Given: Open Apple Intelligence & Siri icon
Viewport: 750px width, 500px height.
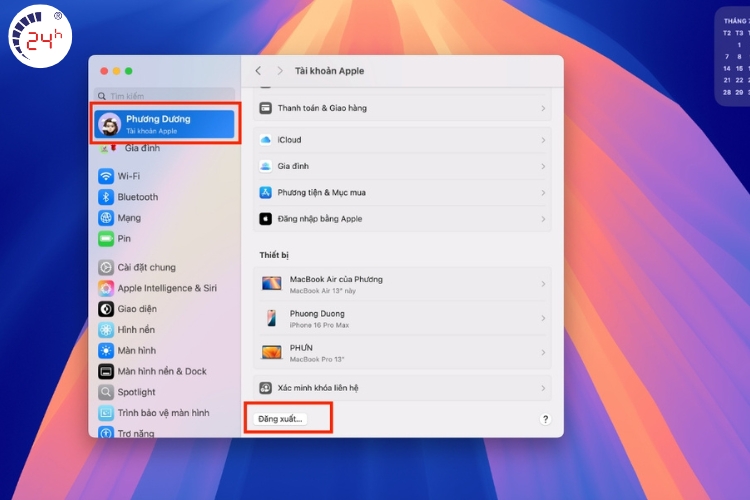Looking at the screenshot, I should coord(106,288).
